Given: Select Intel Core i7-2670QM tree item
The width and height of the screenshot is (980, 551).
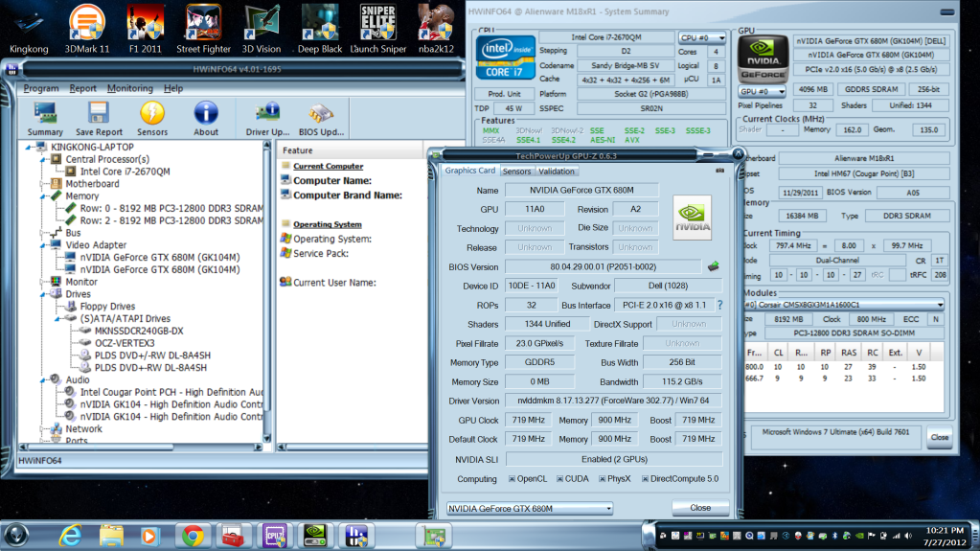Looking at the screenshot, I should [125, 172].
